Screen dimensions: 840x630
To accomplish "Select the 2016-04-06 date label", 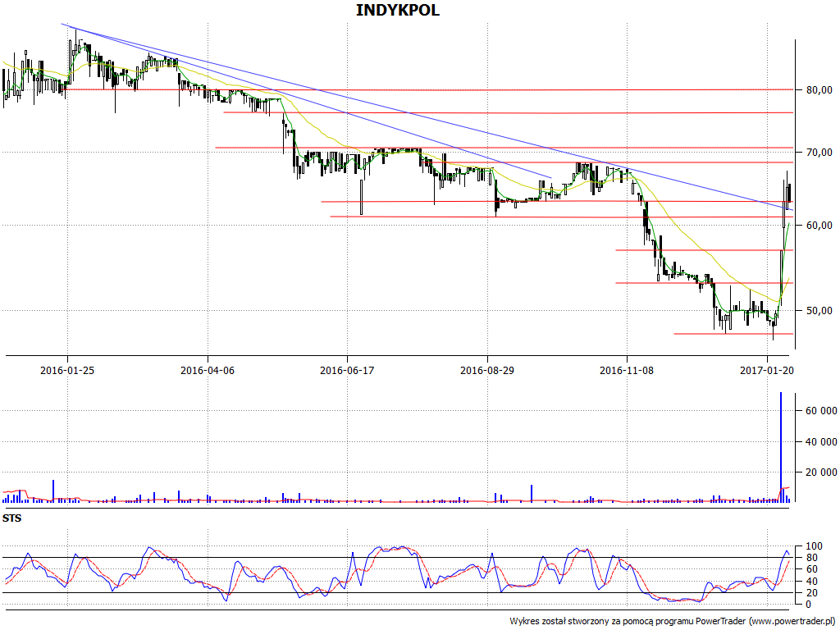I will tap(208, 370).
